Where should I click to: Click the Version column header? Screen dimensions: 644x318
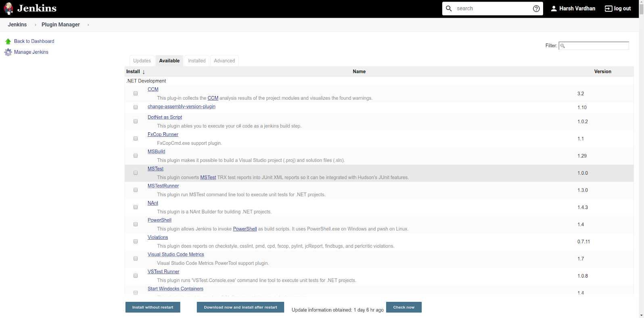(602, 71)
